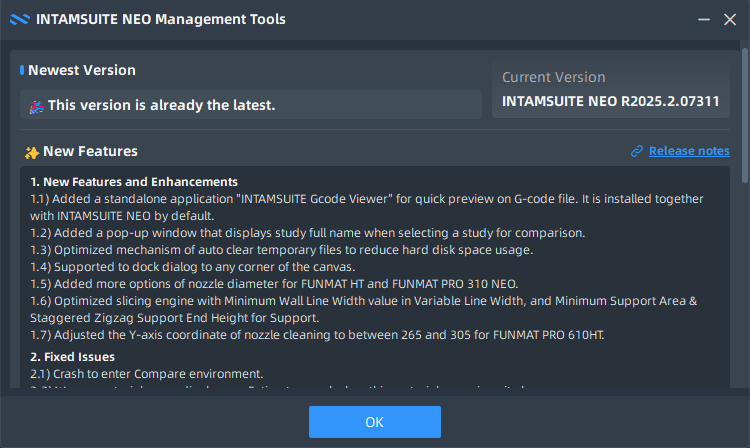
Task: Click note 1.7 about Y-axis nozzle cleaning coordinate
Action: (x=317, y=335)
